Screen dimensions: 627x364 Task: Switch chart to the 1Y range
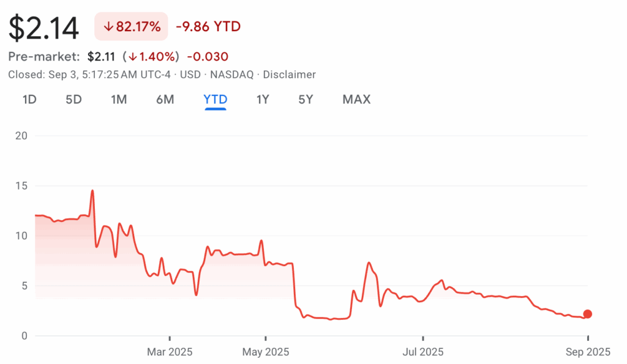click(263, 99)
